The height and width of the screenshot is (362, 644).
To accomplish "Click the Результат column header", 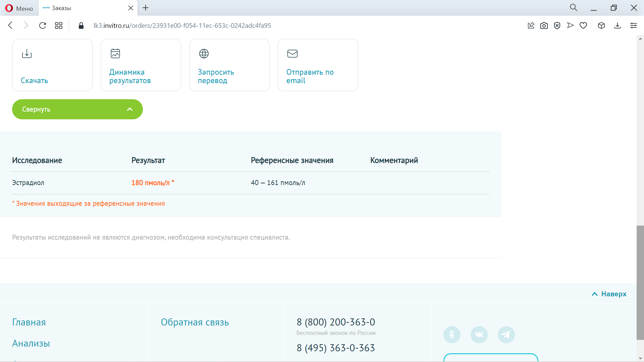I will tap(148, 160).
